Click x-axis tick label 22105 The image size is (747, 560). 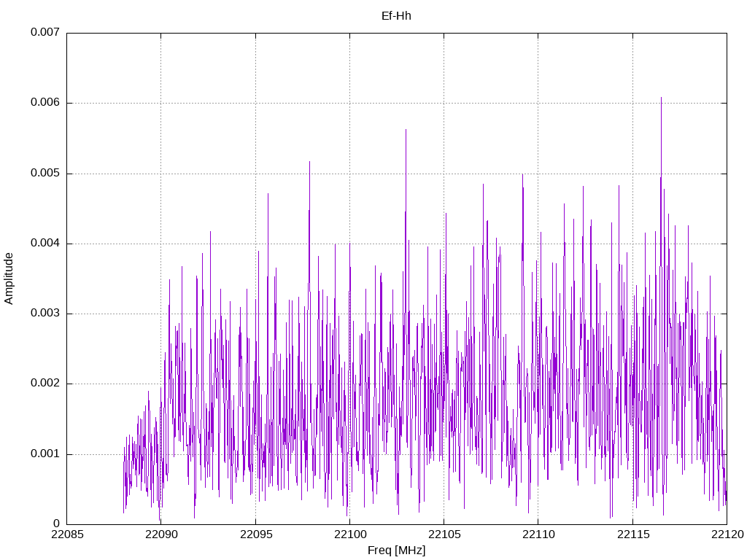click(x=444, y=534)
